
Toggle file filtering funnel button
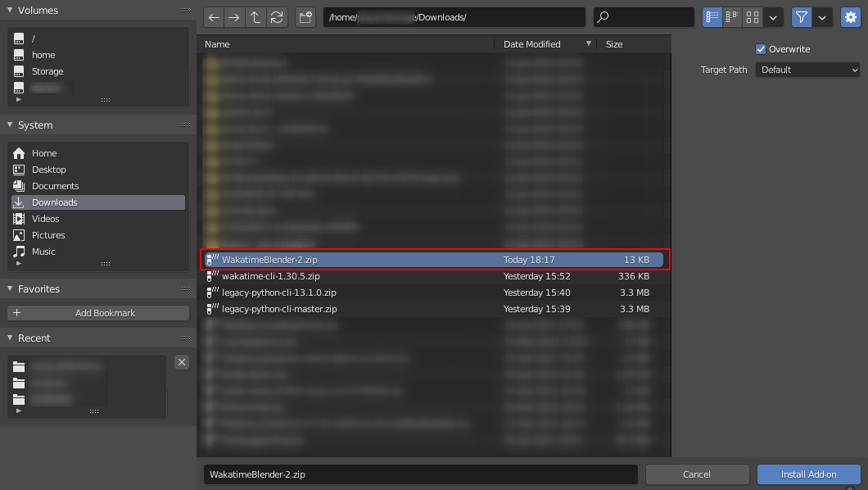(x=802, y=17)
